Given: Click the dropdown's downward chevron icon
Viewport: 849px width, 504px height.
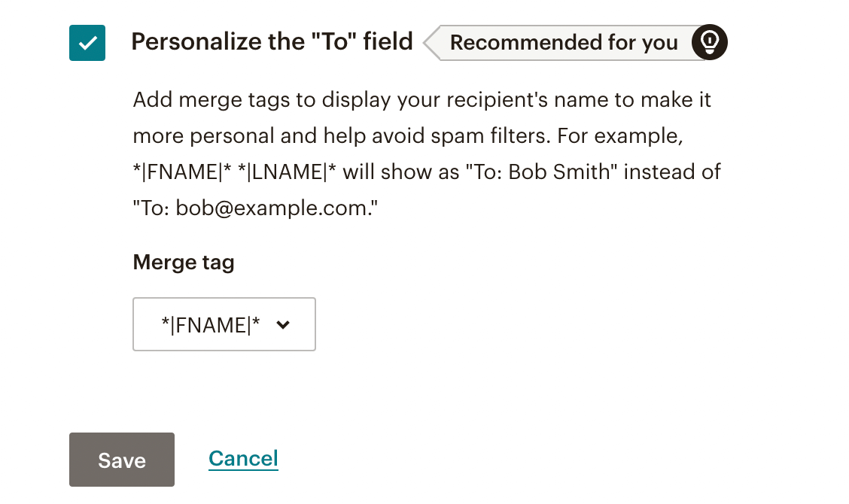Looking at the screenshot, I should pyautogui.click(x=283, y=325).
